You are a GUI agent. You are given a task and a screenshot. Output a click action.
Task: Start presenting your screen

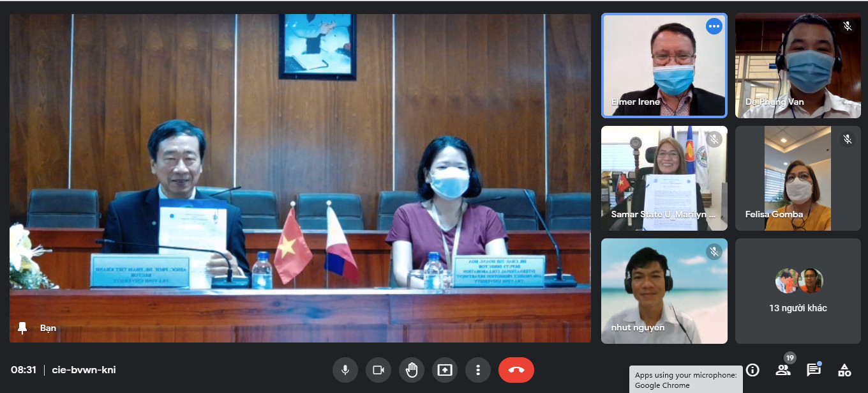[x=445, y=369]
